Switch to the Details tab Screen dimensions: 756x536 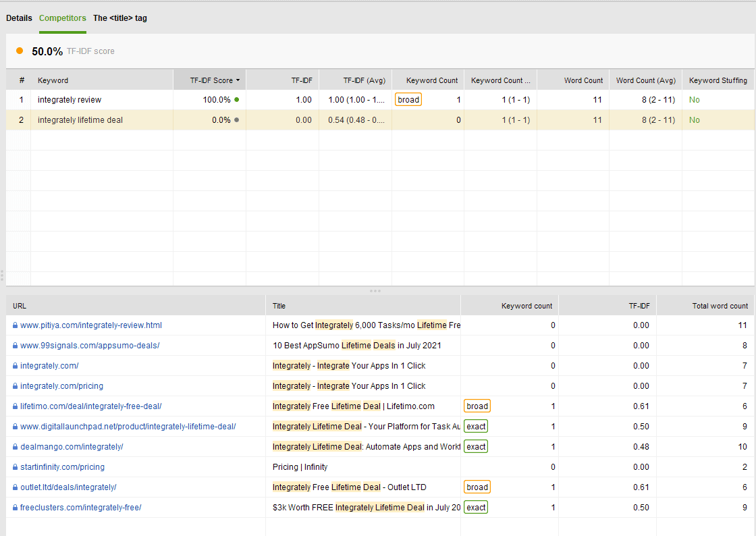(x=19, y=18)
